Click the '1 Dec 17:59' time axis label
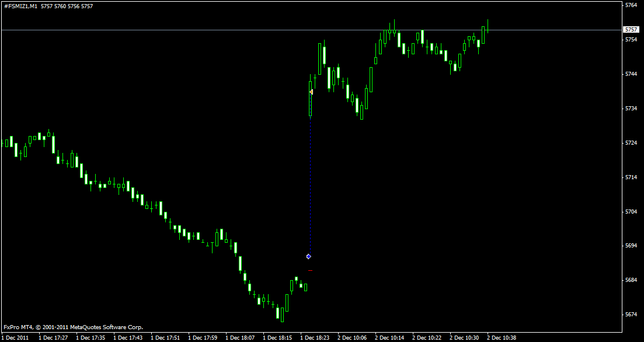Image resolution: width=644 pixels, height=342 pixels. [x=203, y=338]
